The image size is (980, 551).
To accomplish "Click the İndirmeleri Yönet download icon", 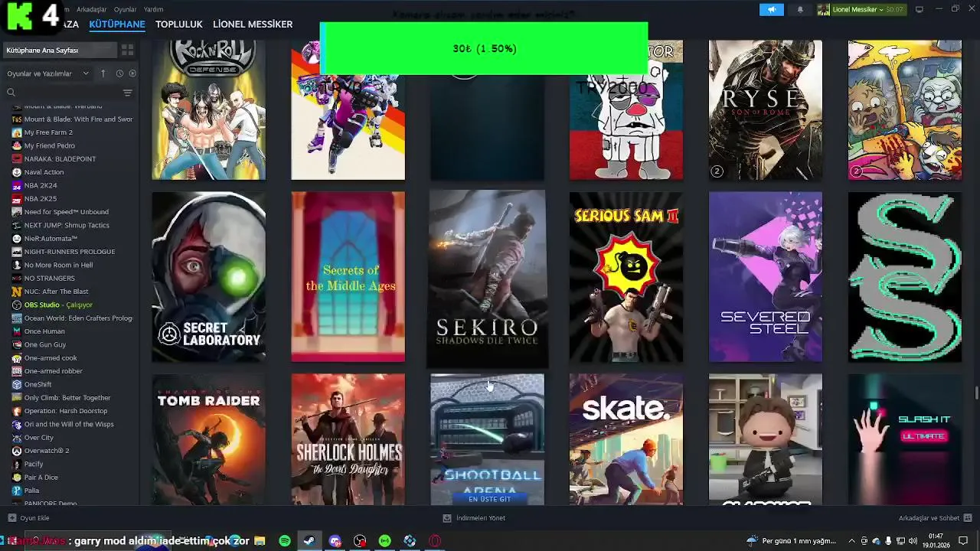I will tap(447, 518).
